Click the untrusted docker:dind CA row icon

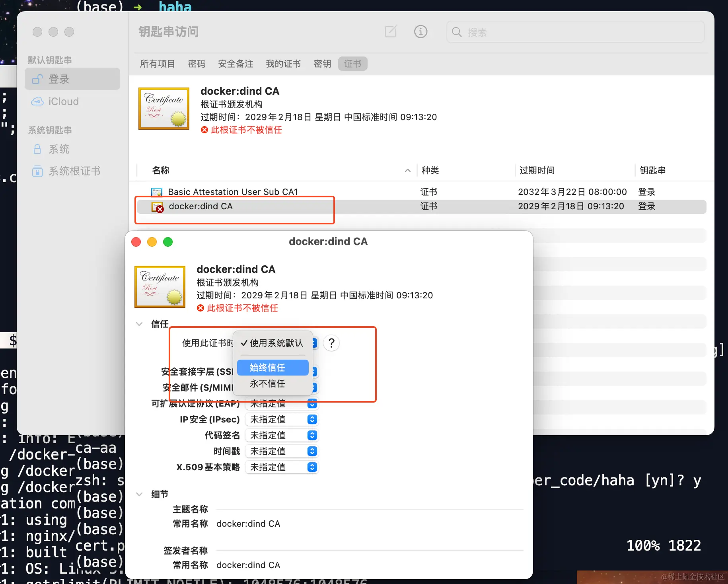(x=158, y=207)
